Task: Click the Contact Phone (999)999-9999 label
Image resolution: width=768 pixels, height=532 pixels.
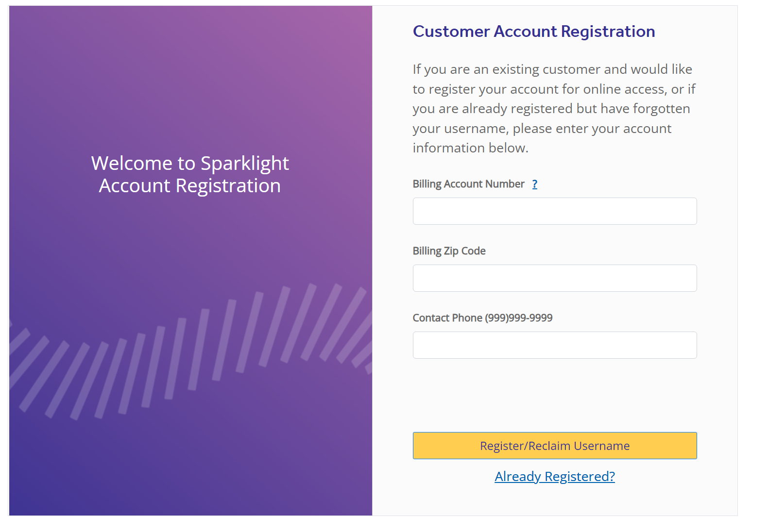Action: [x=482, y=318]
